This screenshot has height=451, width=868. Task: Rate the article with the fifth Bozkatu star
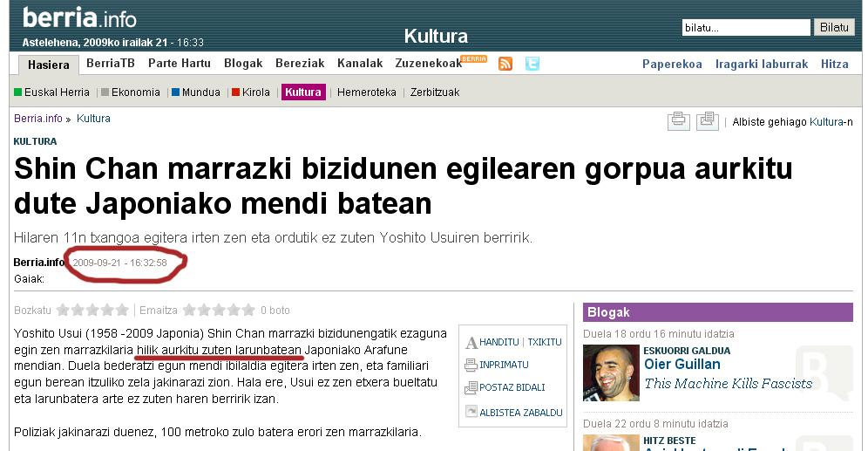[x=122, y=310]
